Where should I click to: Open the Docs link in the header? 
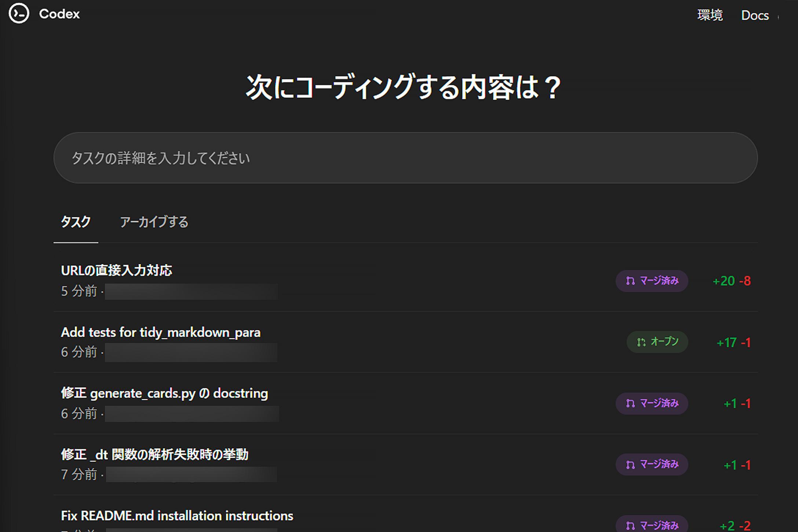click(755, 15)
